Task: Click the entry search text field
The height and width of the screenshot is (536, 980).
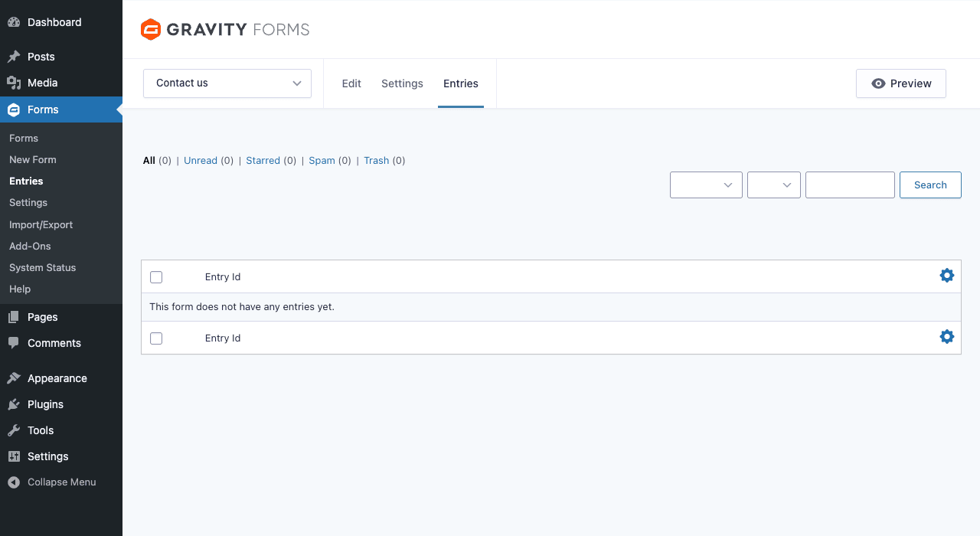Action: click(850, 185)
